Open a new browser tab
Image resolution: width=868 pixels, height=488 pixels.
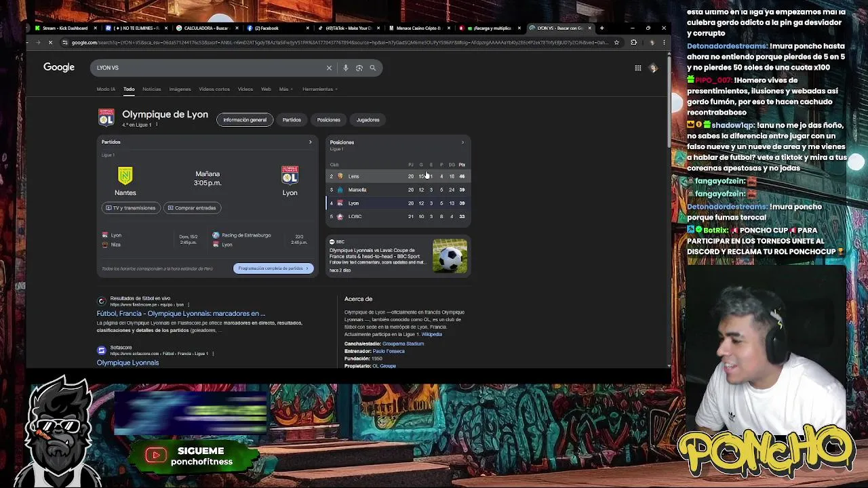601,28
